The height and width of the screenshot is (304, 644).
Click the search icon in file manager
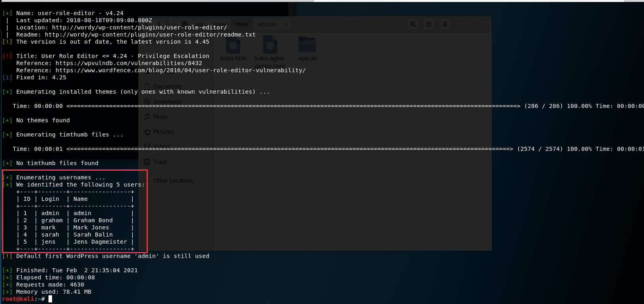coord(413,24)
